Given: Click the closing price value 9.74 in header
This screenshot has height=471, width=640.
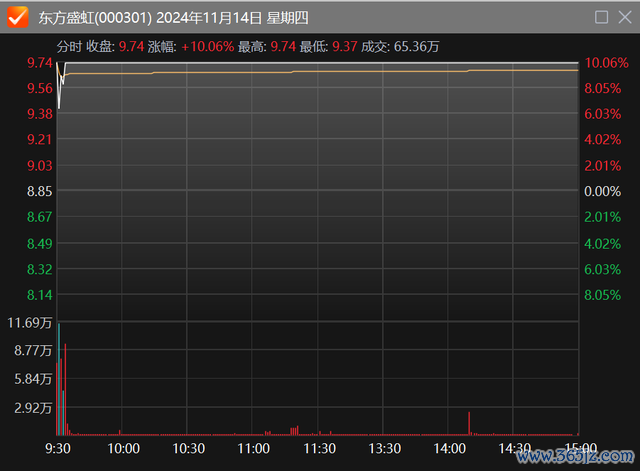Looking at the screenshot, I should pos(131,47).
